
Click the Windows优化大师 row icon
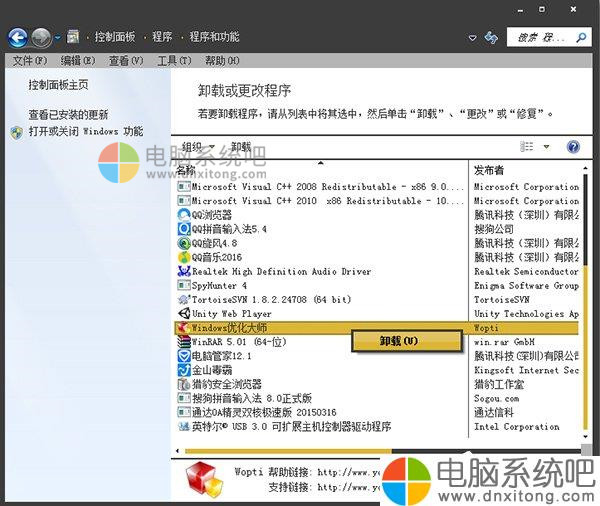pyautogui.click(x=184, y=328)
